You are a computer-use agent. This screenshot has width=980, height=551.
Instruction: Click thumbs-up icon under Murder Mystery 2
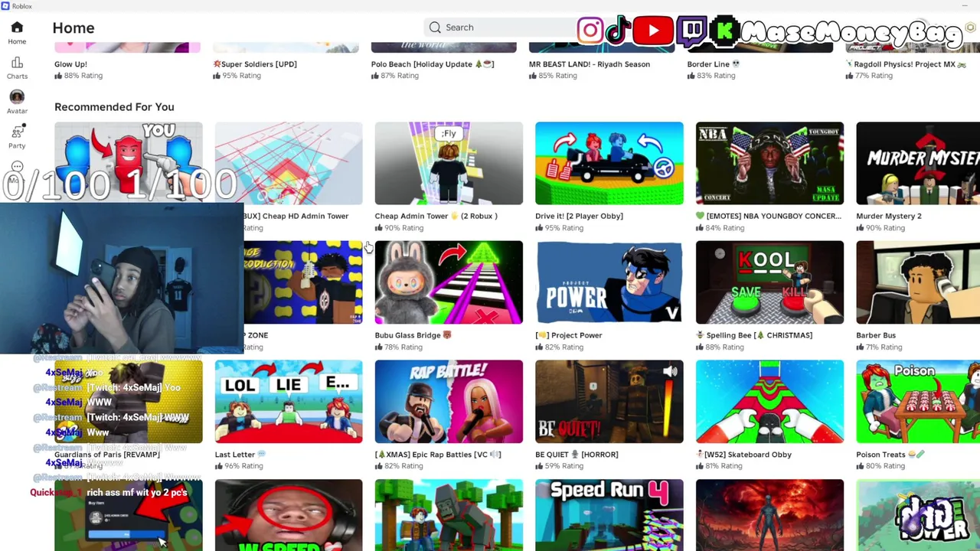[x=861, y=228]
